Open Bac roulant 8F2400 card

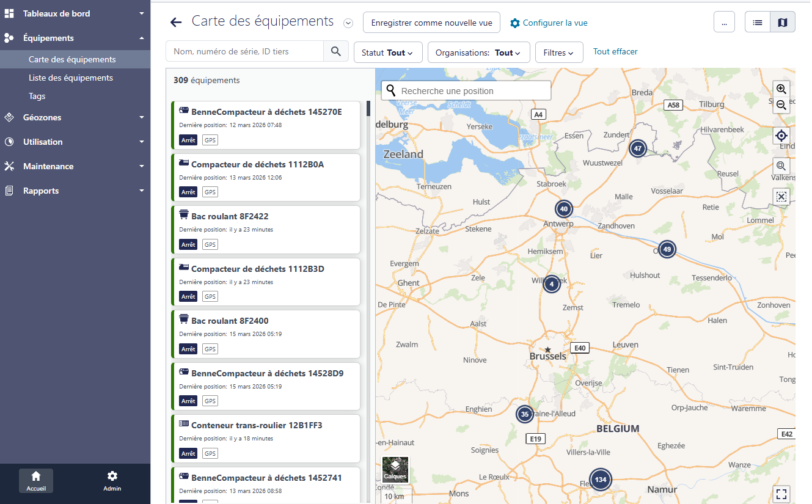pyautogui.click(x=266, y=334)
